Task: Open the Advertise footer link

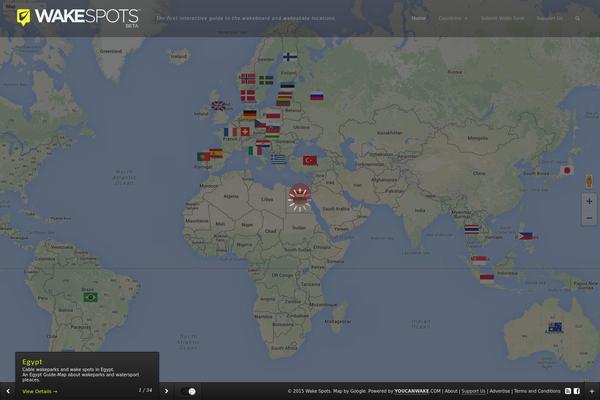Action: click(500, 391)
